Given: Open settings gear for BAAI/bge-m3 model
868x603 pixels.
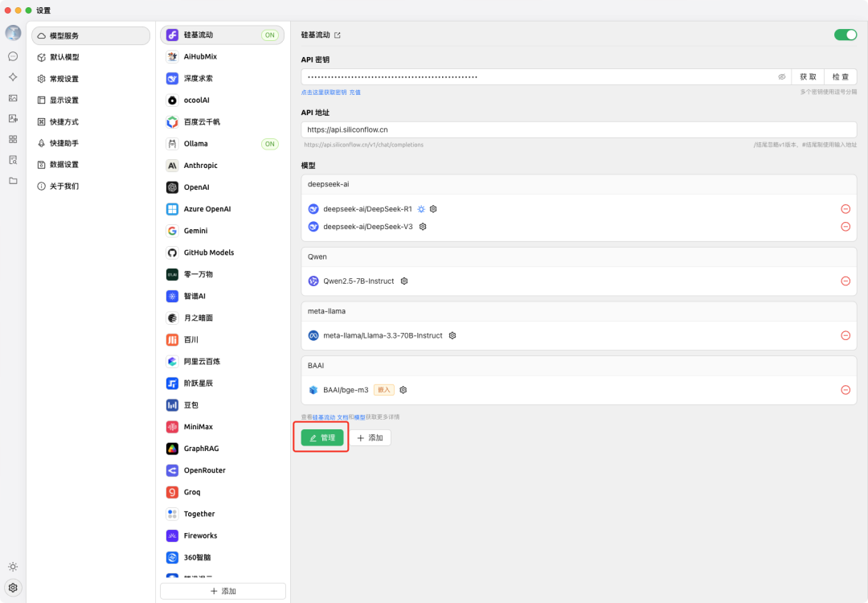Looking at the screenshot, I should (403, 390).
